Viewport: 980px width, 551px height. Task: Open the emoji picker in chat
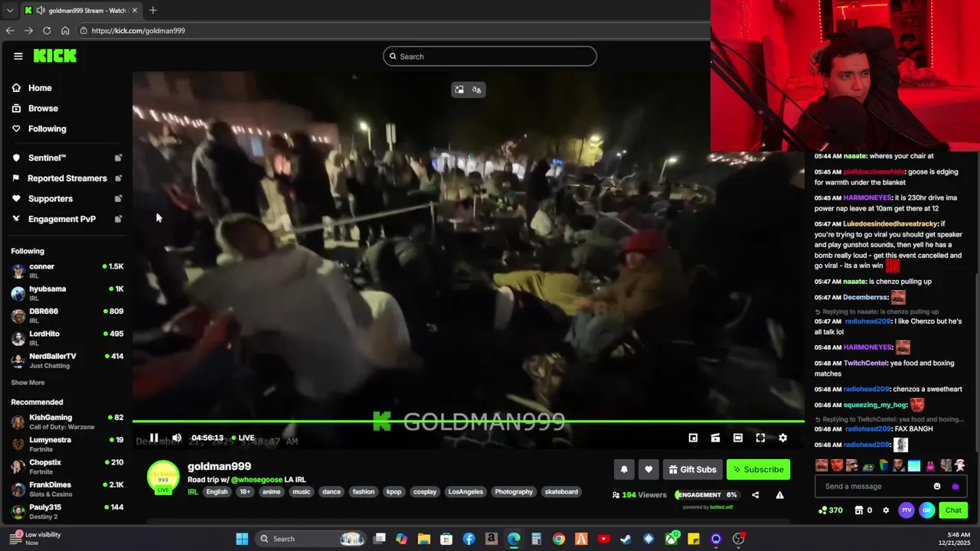937,487
